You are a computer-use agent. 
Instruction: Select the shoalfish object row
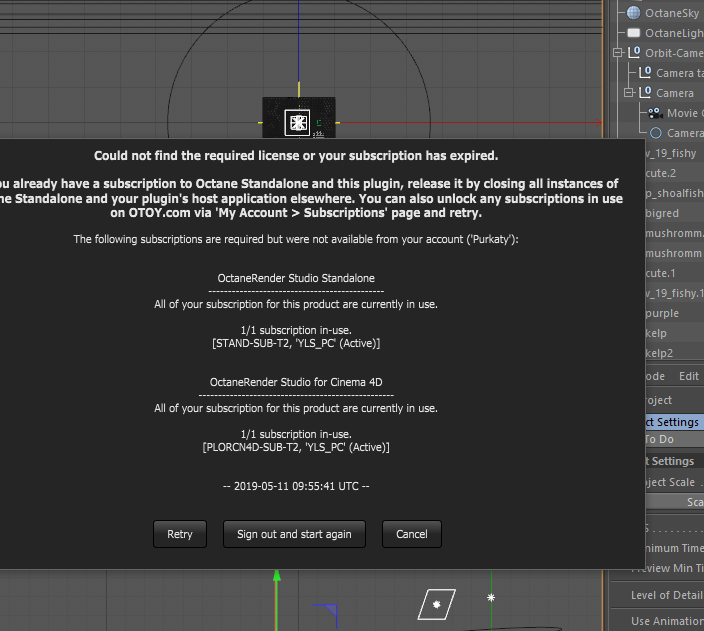(x=674, y=193)
